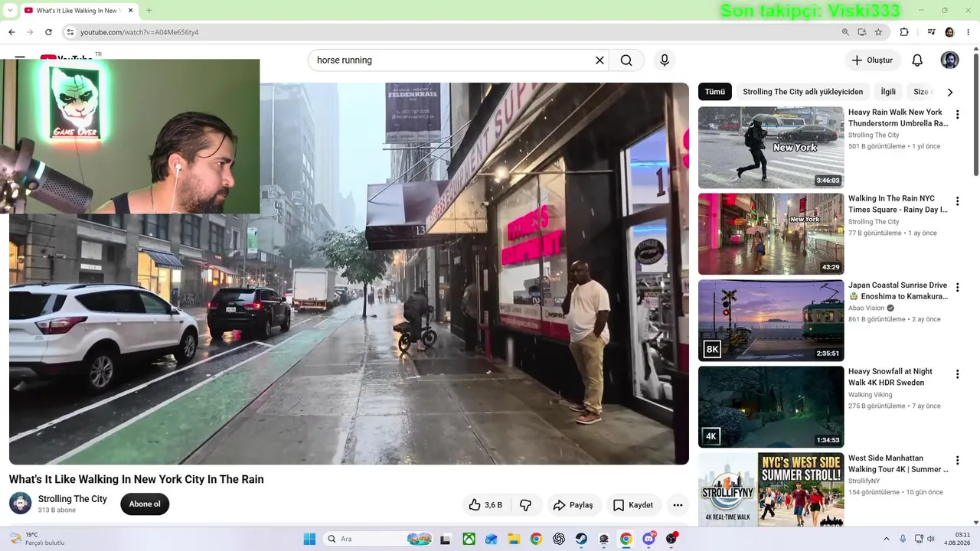980x551 pixels.
Task: Clear the "horse running" search text
Action: (599, 60)
